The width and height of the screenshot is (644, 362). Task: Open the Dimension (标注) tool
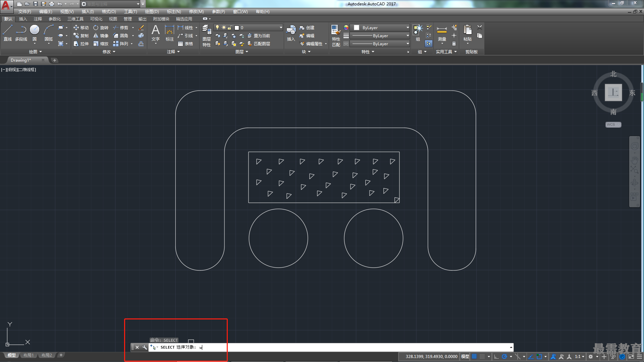click(169, 33)
